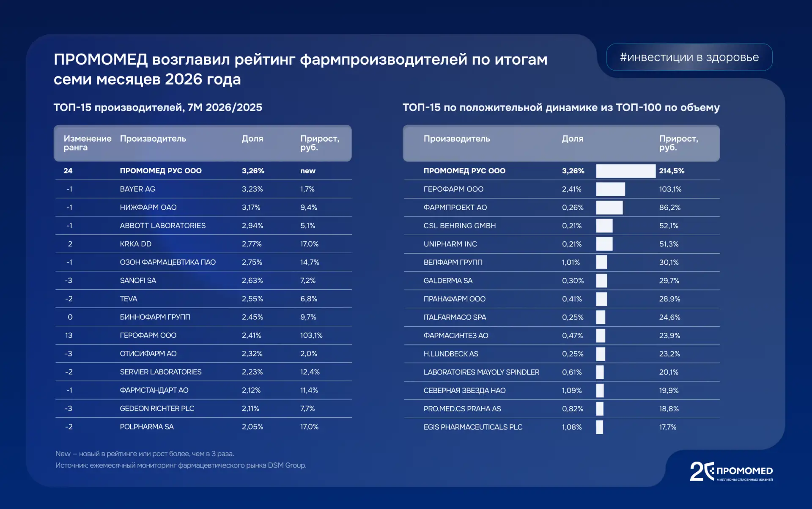Screen dimensions: 812x509
Task: Select ПРАНАФАРМ ООО entry
Action: pos(455,299)
